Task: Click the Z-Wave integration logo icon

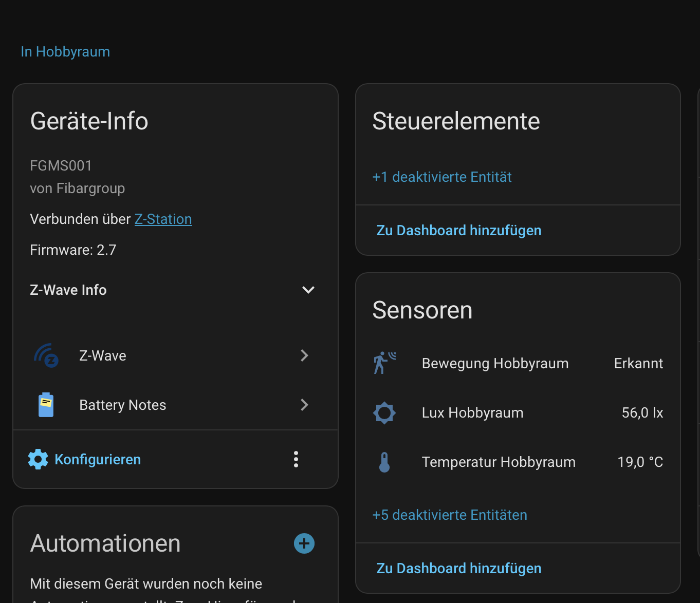Action: pos(46,355)
